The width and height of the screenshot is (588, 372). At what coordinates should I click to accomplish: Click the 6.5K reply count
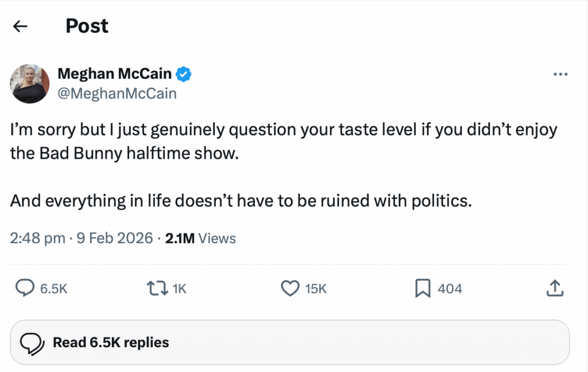[x=54, y=289]
